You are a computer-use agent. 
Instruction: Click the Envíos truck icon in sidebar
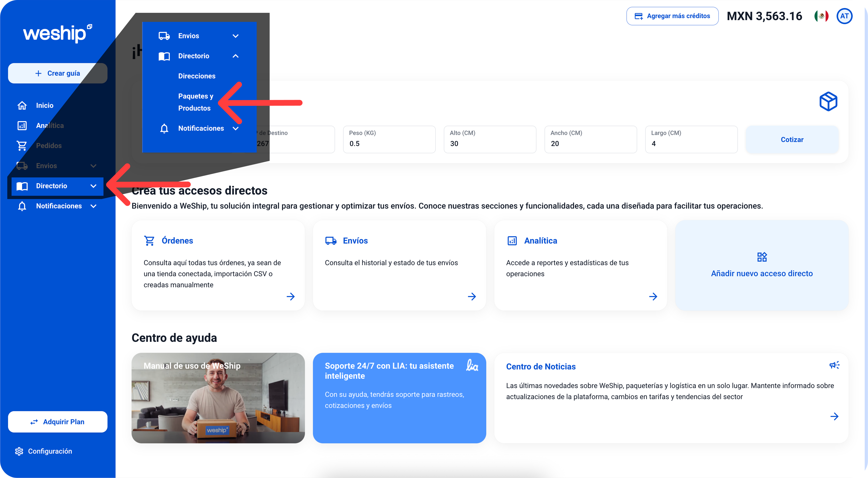[22, 166]
